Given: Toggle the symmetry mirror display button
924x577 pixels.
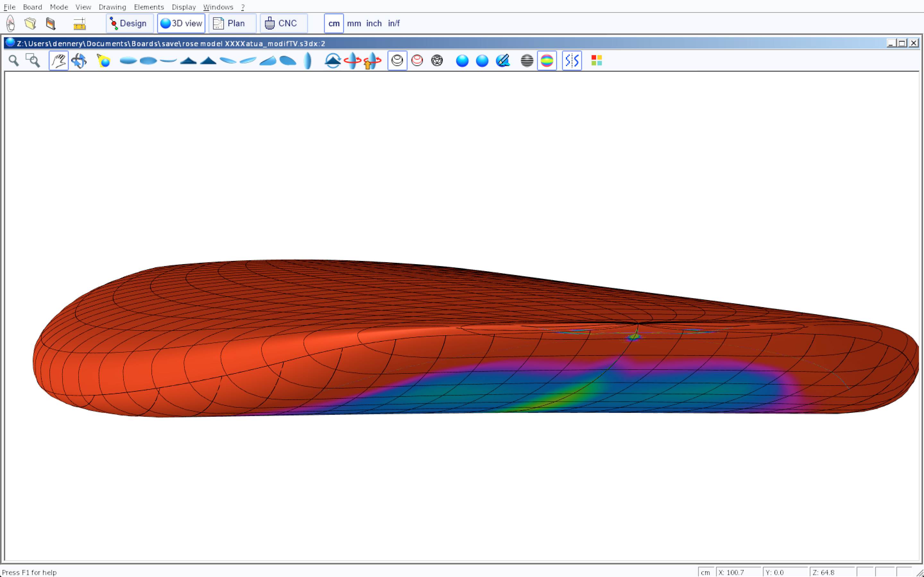Looking at the screenshot, I should [572, 61].
